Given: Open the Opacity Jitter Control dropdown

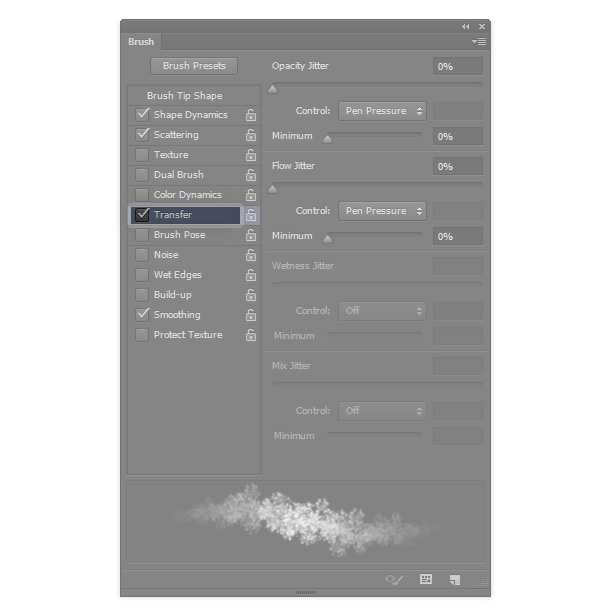Looking at the screenshot, I should pyautogui.click(x=383, y=111).
